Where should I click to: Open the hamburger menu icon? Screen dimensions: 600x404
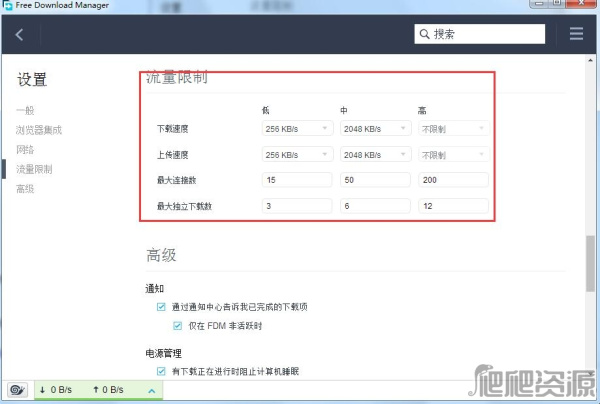pos(576,34)
